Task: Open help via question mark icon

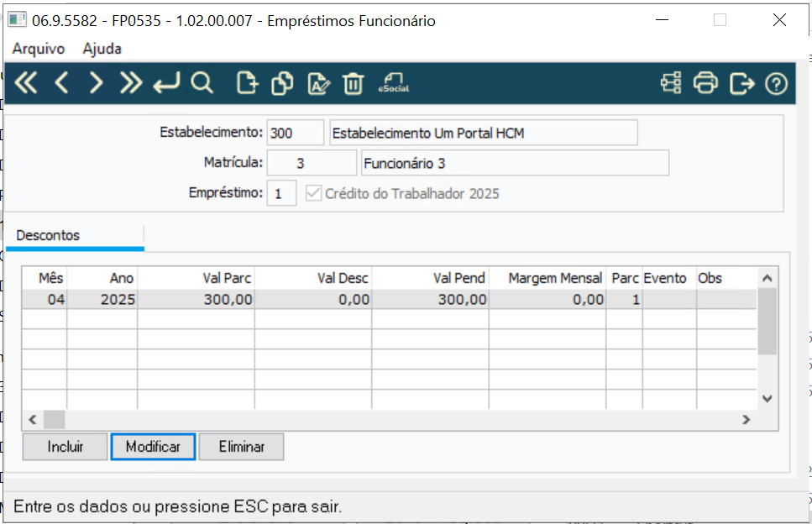Action: [x=776, y=83]
